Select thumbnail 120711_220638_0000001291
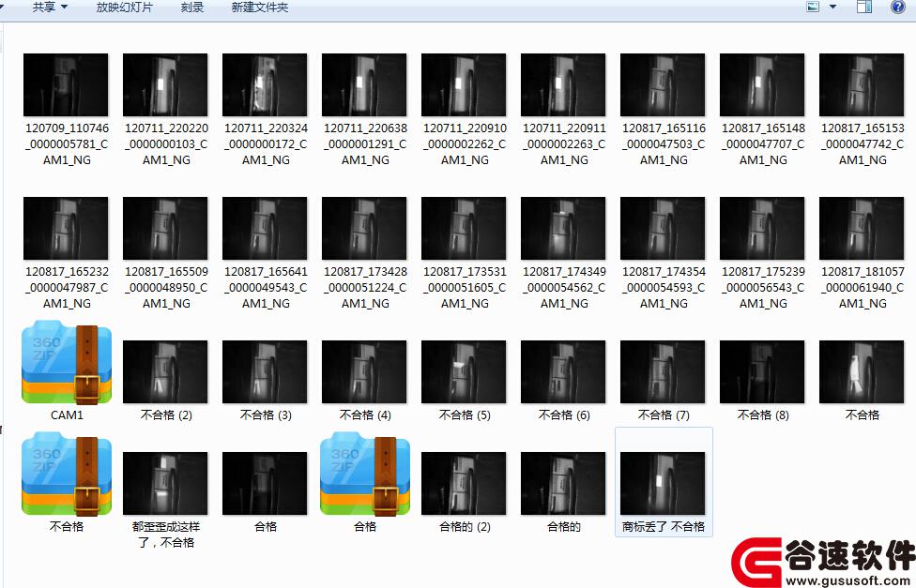 (x=364, y=84)
